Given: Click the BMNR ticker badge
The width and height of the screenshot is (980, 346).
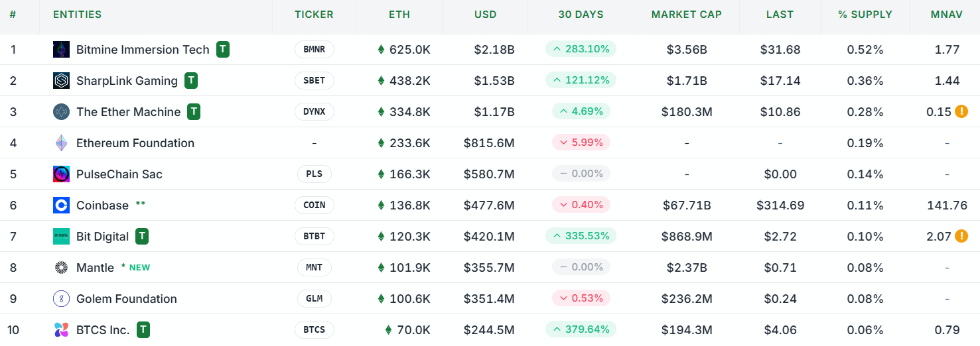Looking at the screenshot, I should [314, 50].
